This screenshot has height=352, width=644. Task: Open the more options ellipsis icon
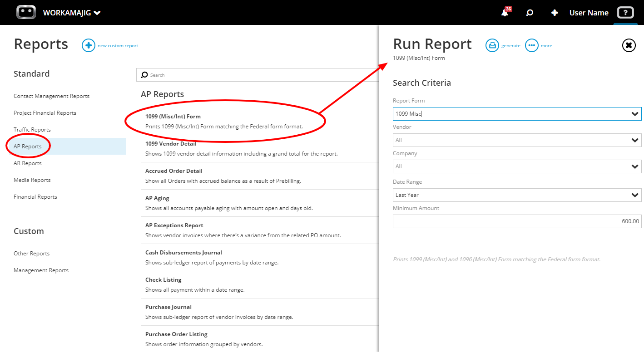pos(531,45)
